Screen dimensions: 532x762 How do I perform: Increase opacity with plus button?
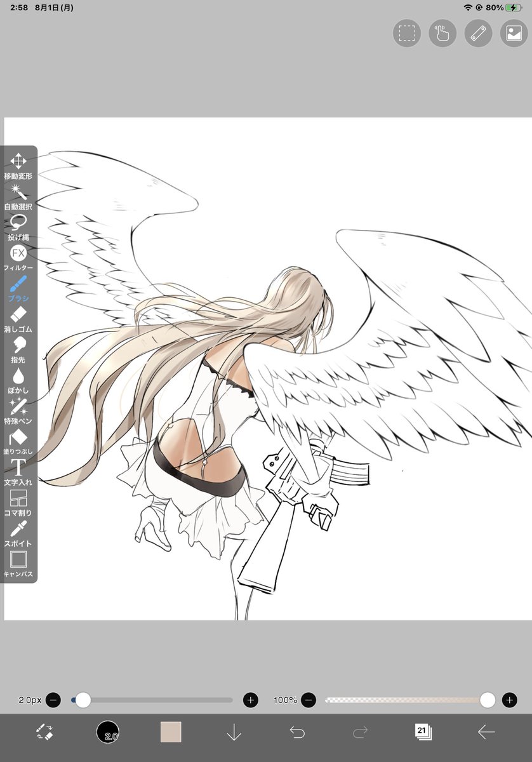509,700
